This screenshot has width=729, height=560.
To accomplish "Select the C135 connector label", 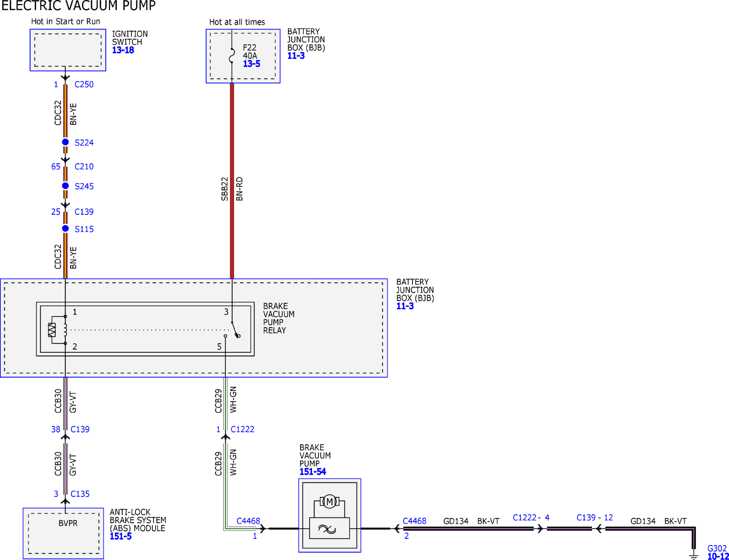I will click(x=80, y=494).
